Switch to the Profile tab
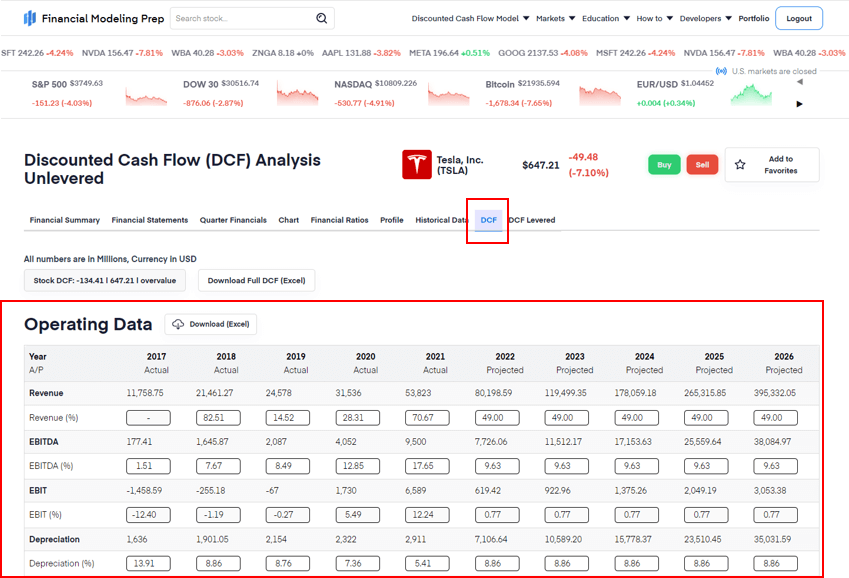Screen dimensions: 849x578 [x=391, y=220]
